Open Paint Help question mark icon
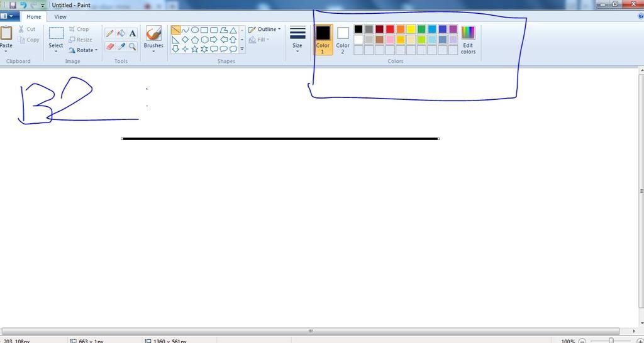644x343 pixels. [641, 16]
